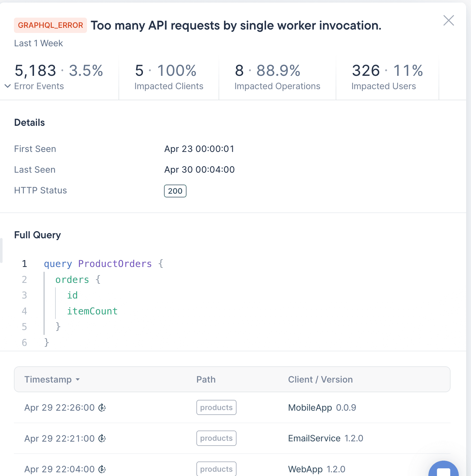471x476 pixels.
Task: Select the Client / Version column header
Action: tap(320, 379)
